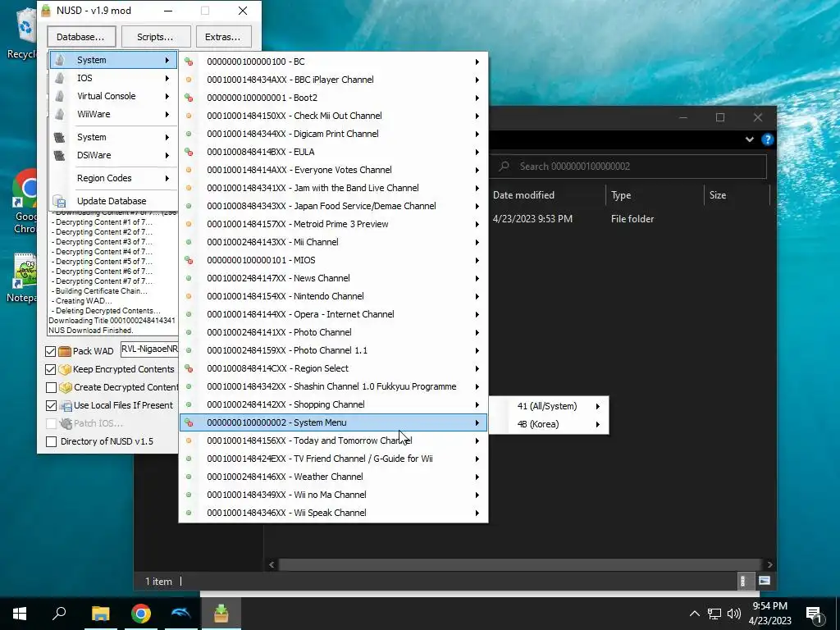Click the Pack WAD box icon
This screenshot has height=630, width=840.
coord(65,351)
